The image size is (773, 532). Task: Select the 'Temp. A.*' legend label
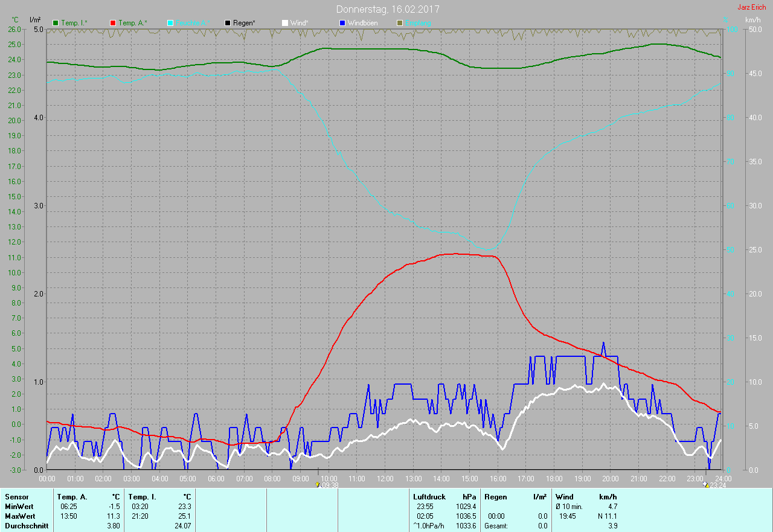tap(132, 23)
